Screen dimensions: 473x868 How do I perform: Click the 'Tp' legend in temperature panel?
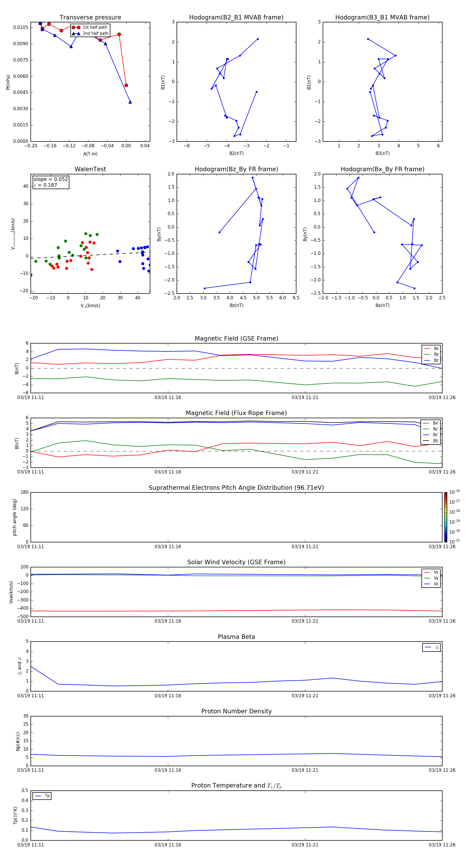(42, 796)
